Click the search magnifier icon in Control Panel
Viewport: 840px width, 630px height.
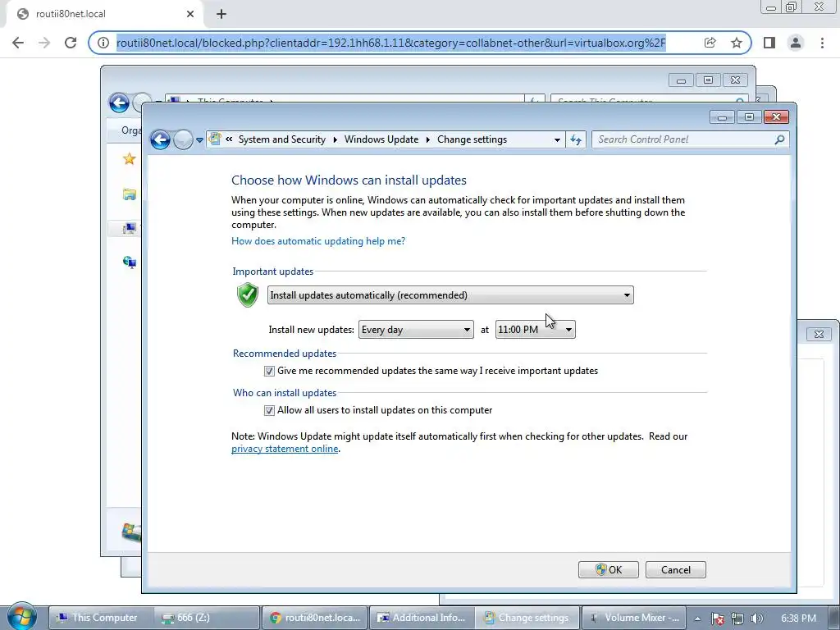coord(779,139)
